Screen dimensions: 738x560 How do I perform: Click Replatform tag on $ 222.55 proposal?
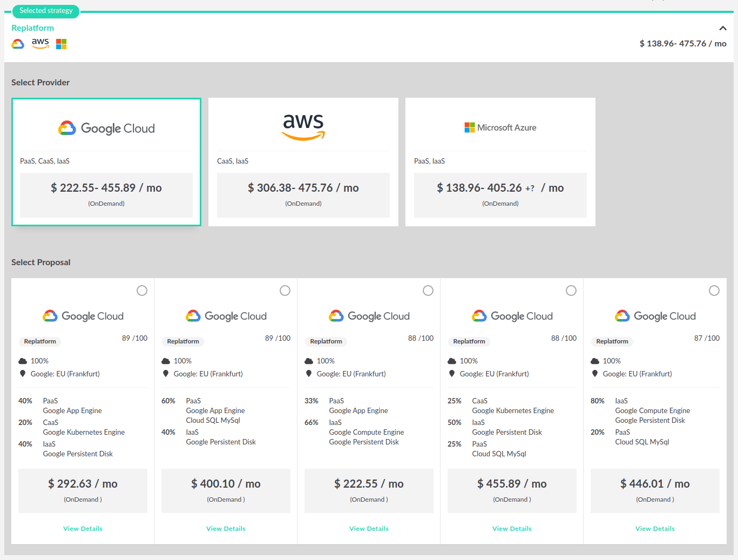326,341
